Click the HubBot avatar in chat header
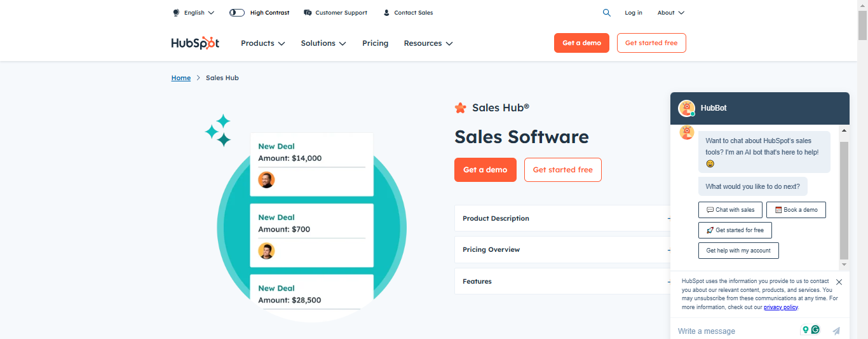Screen dimensions: 868x339 pyautogui.click(x=686, y=108)
